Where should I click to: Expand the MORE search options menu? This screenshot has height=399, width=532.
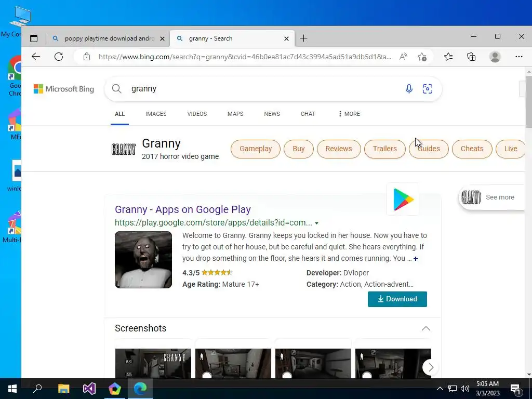pyautogui.click(x=349, y=114)
